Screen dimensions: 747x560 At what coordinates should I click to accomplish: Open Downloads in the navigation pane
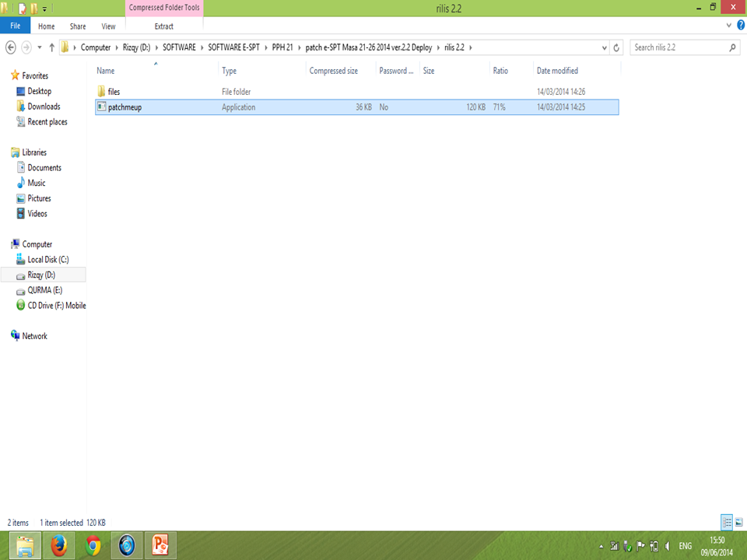(44, 107)
